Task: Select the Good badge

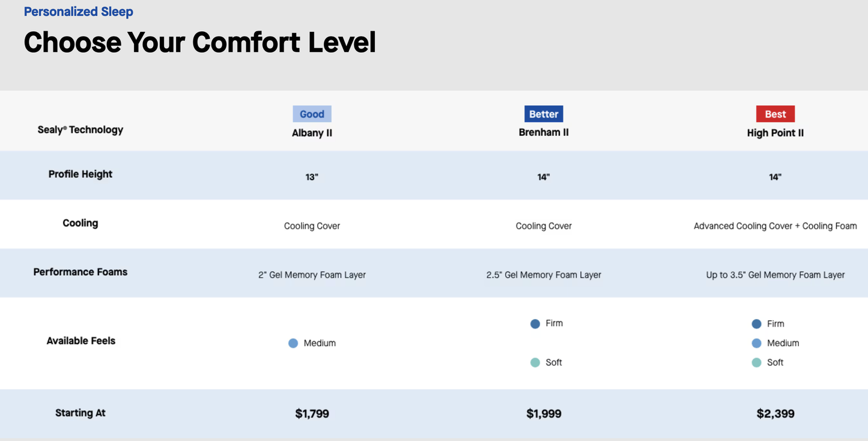Action: tap(312, 114)
